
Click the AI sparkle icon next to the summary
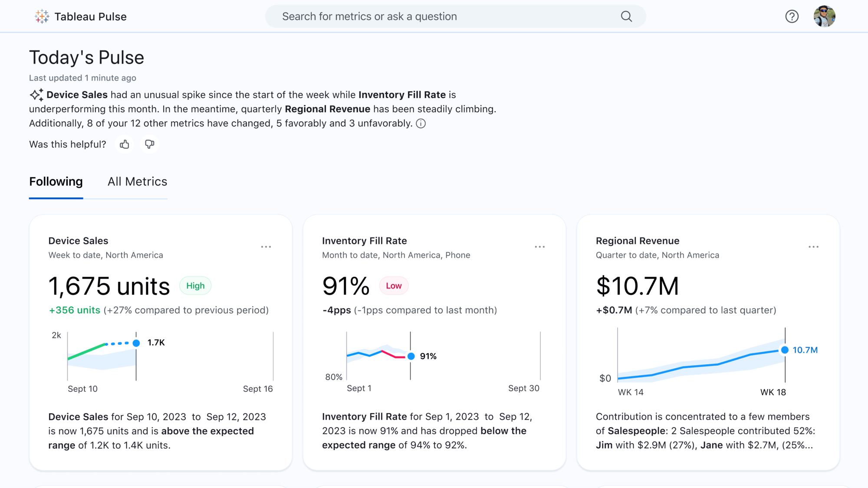click(36, 94)
